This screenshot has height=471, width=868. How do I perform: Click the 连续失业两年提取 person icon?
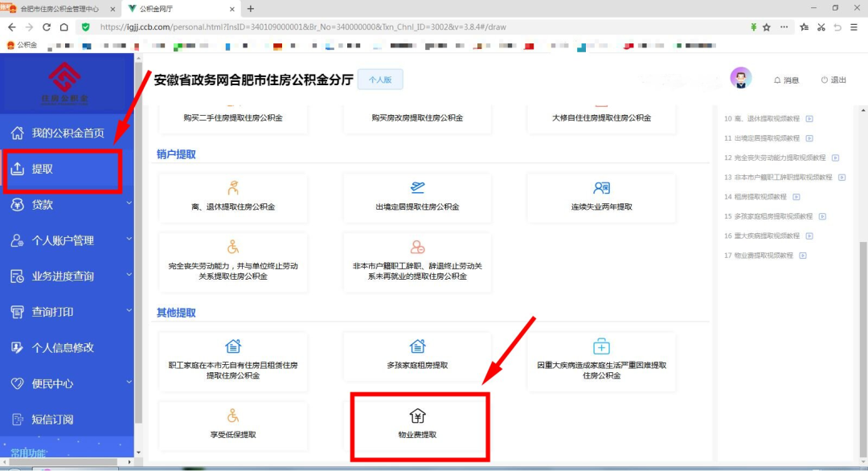[601, 188]
